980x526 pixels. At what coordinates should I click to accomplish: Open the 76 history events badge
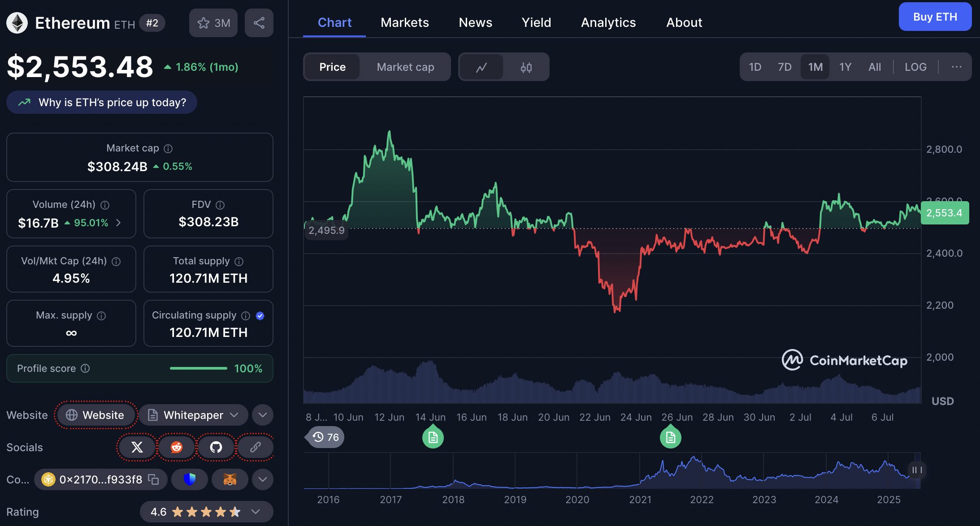click(x=325, y=437)
